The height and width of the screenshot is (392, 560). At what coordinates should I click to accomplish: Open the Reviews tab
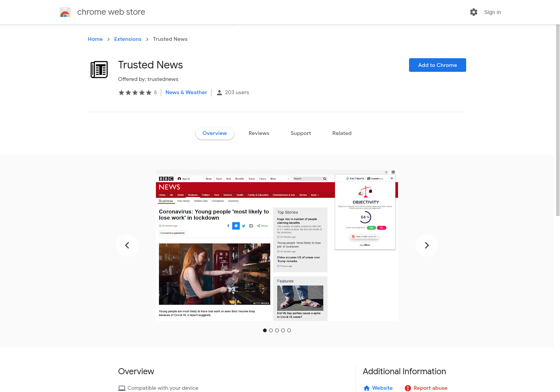coord(259,133)
